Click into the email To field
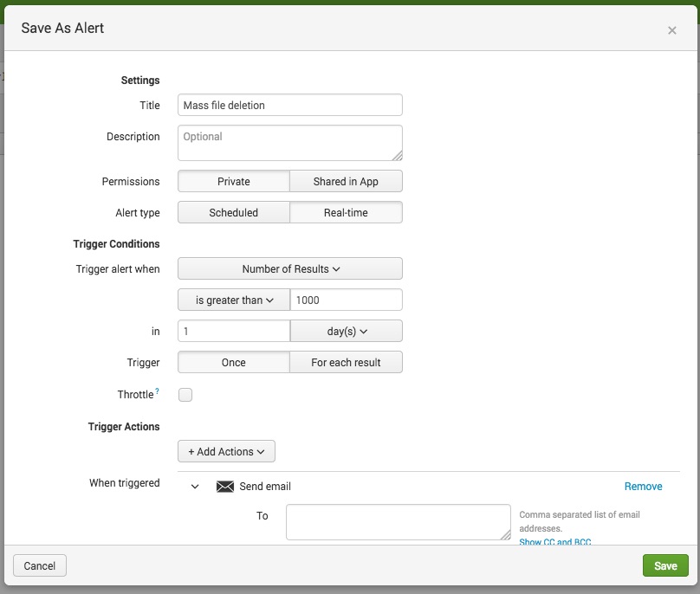700x594 pixels. click(x=398, y=521)
